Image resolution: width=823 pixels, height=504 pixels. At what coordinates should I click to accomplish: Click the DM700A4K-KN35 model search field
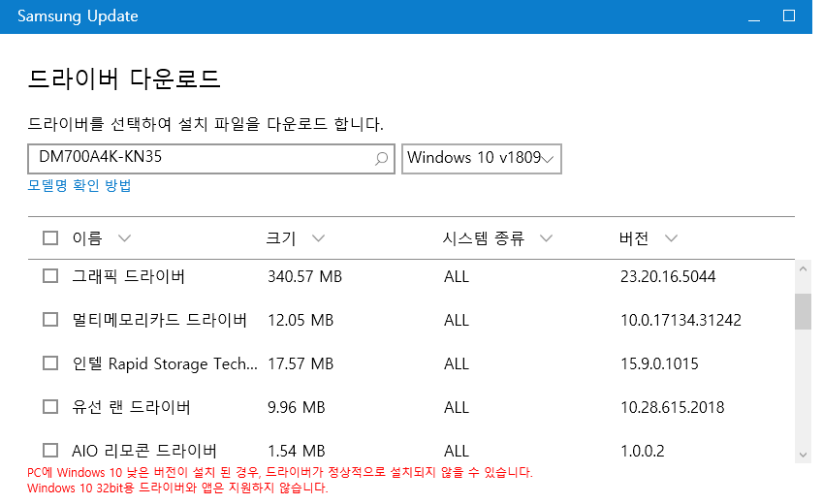211,159
